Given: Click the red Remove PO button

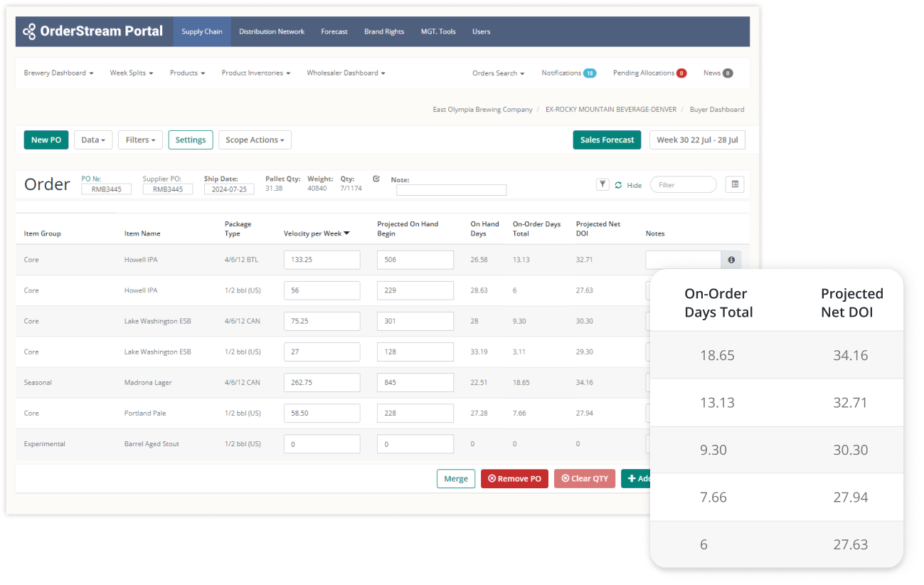Looking at the screenshot, I should click(x=514, y=479).
